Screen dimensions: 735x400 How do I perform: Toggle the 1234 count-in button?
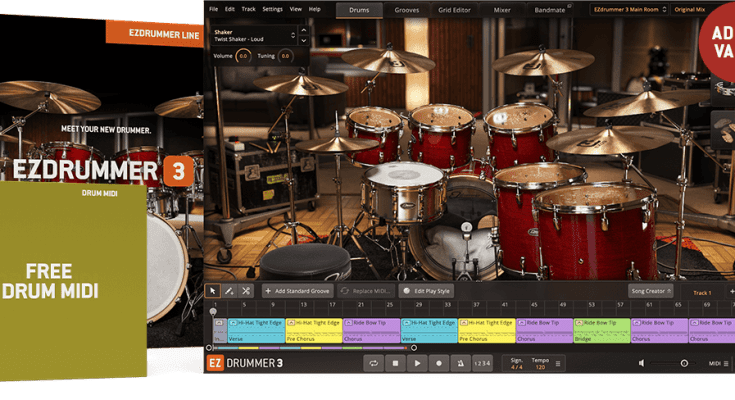point(483,363)
